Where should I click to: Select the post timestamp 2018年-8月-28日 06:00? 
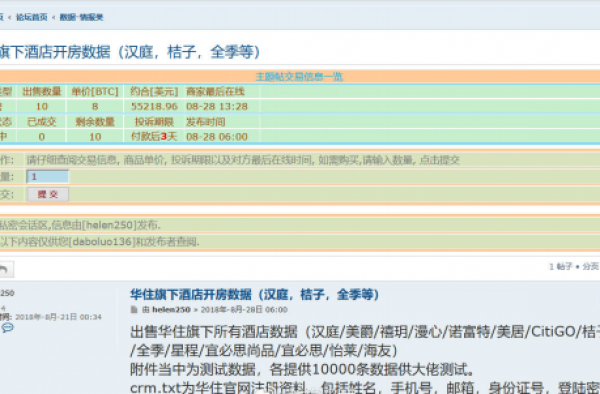pos(244,310)
